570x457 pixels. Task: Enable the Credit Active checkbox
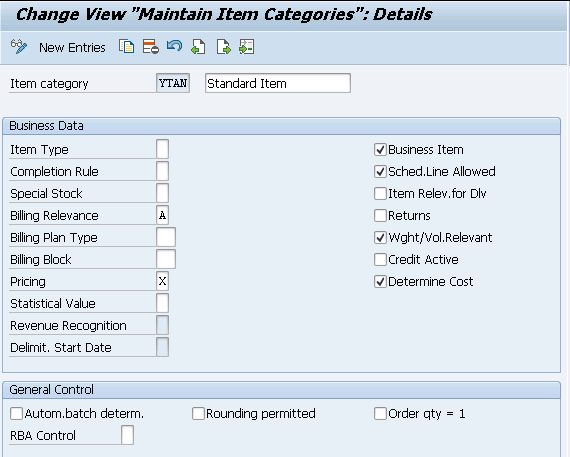point(380,260)
